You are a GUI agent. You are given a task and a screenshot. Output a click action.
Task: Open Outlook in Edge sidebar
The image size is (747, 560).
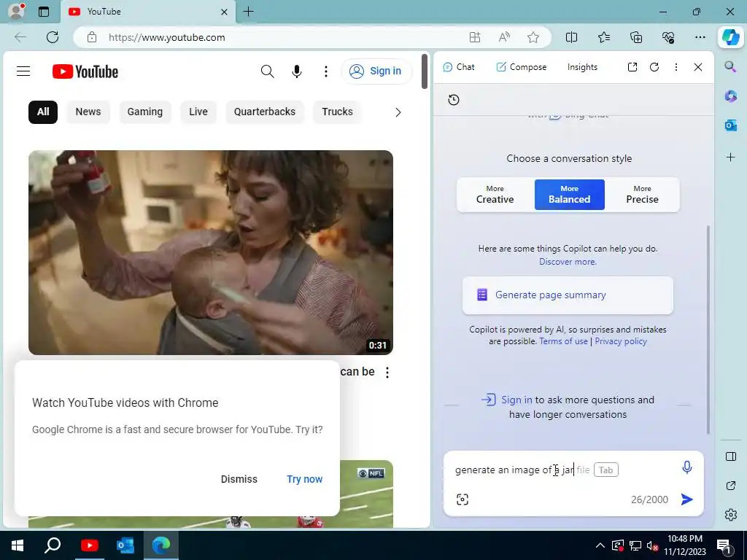tap(730, 125)
